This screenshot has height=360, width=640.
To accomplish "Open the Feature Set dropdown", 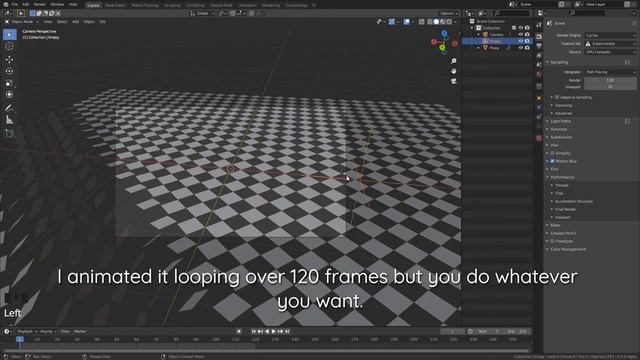I will tap(610, 44).
